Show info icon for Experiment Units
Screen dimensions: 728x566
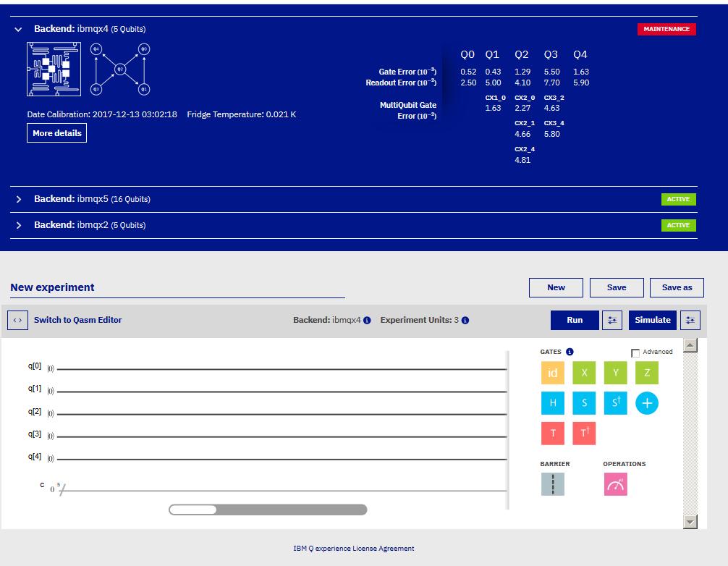coord(465,321)
